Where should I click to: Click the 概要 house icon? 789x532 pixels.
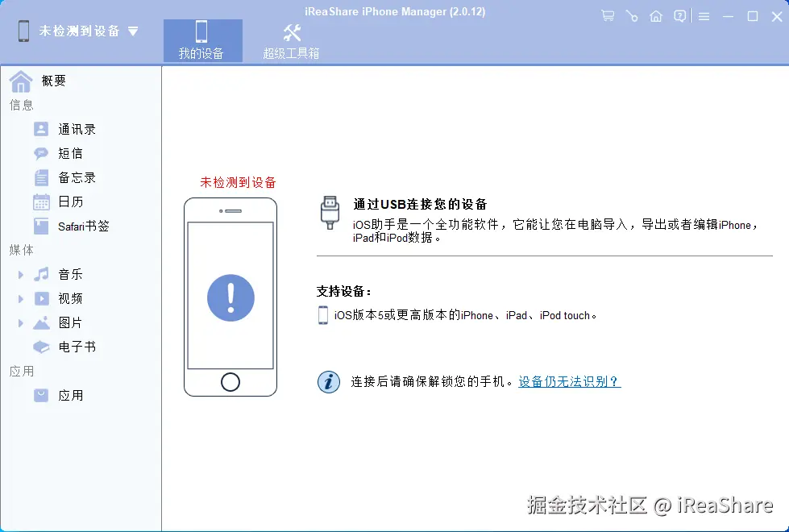point(21,81)
